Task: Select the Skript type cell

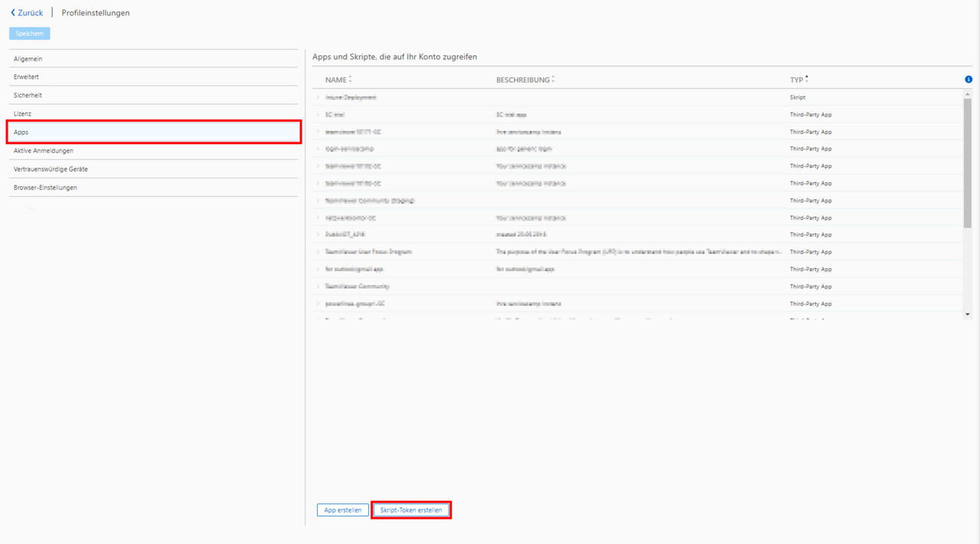Action: click(798, 97)
